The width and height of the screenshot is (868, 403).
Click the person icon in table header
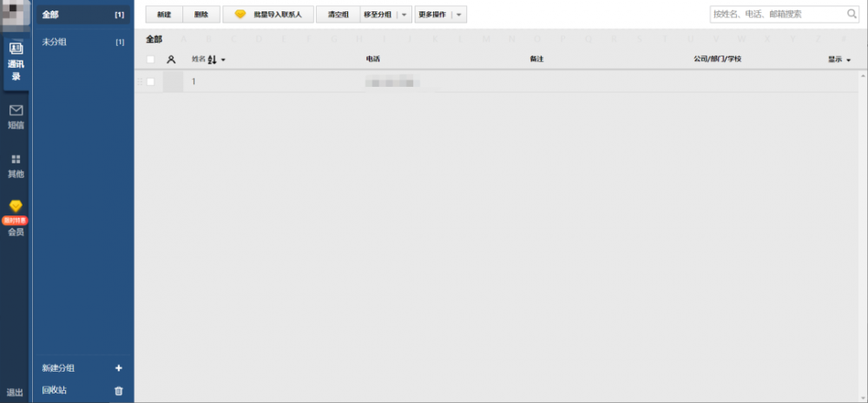click(171, 59)
